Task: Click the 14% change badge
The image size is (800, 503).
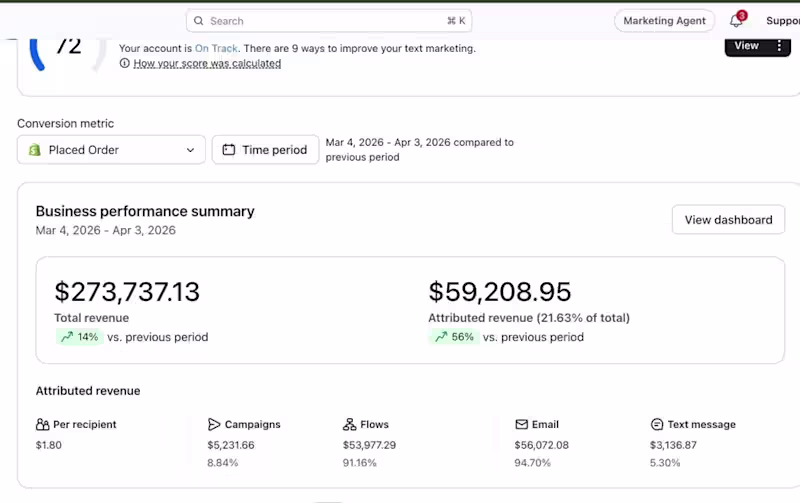Action: pyautogui.click(x=80, y=337)
